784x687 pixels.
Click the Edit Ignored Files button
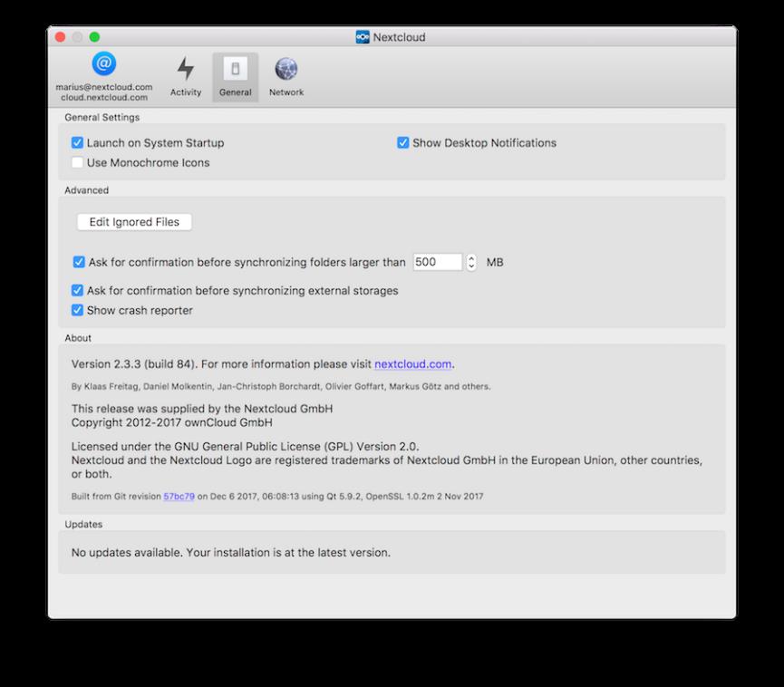[x=134, y=222]
